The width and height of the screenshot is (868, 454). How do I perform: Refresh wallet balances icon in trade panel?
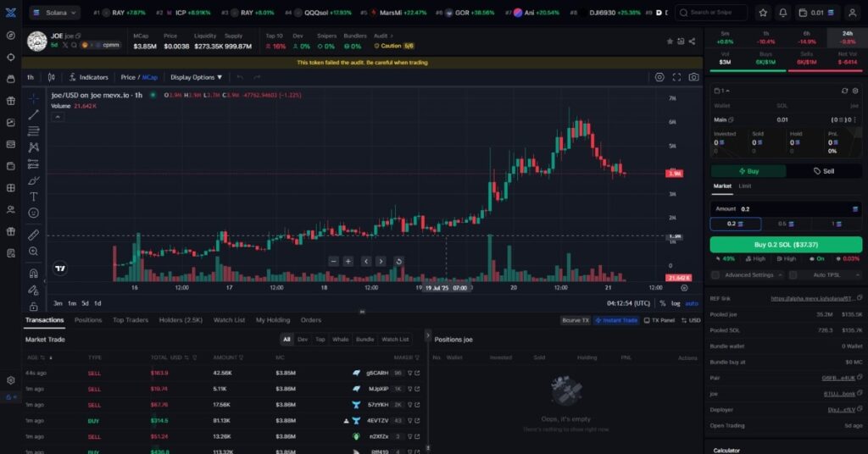[844, 91]
